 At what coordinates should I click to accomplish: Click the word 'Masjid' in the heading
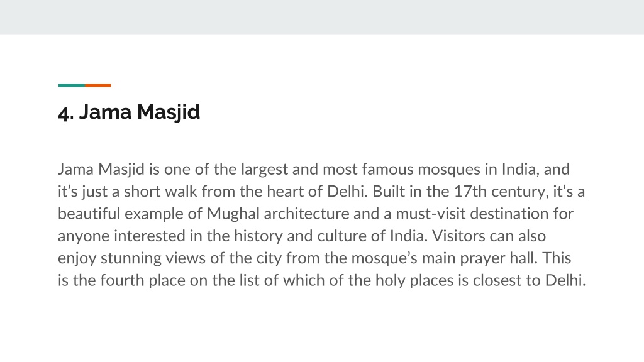(x=169, y=112)
